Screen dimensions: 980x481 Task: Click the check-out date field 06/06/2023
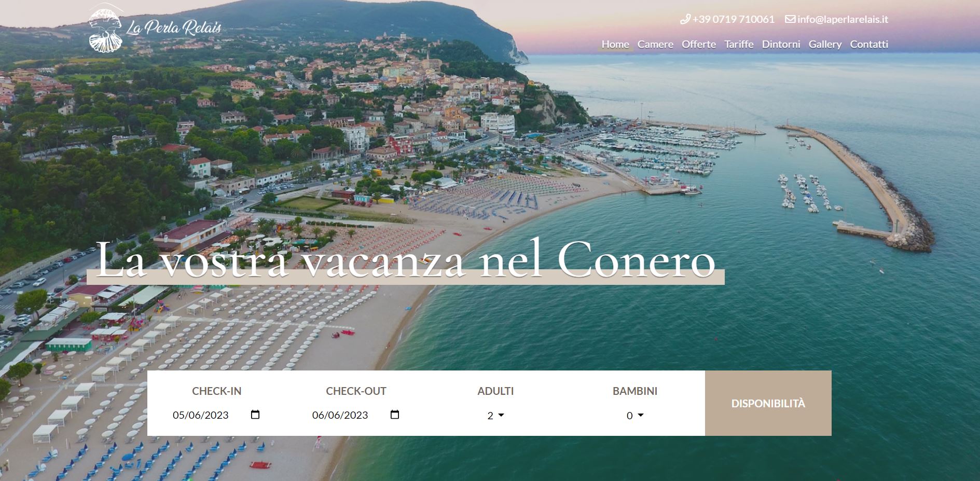(x=356, y=415)
